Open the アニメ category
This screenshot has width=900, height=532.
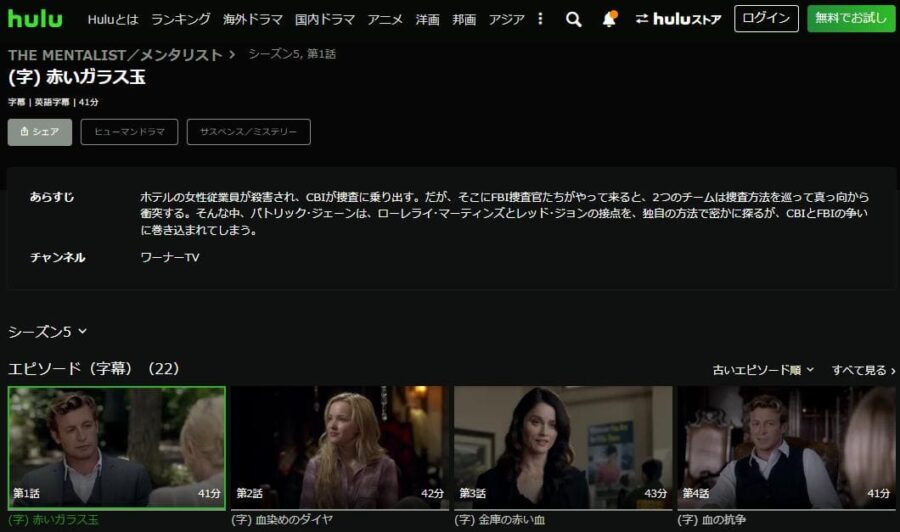[x=385, y=19]
